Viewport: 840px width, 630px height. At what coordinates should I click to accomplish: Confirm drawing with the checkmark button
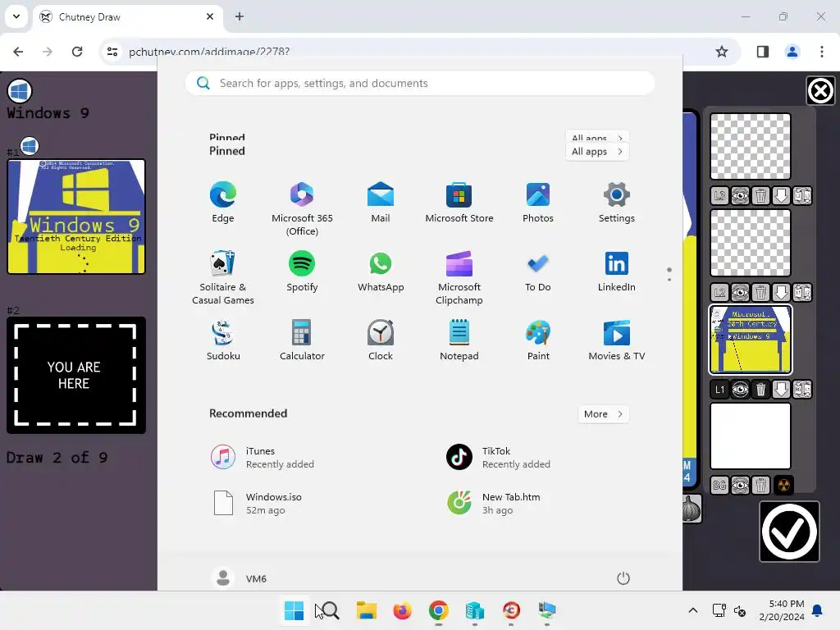coord(789,532)
